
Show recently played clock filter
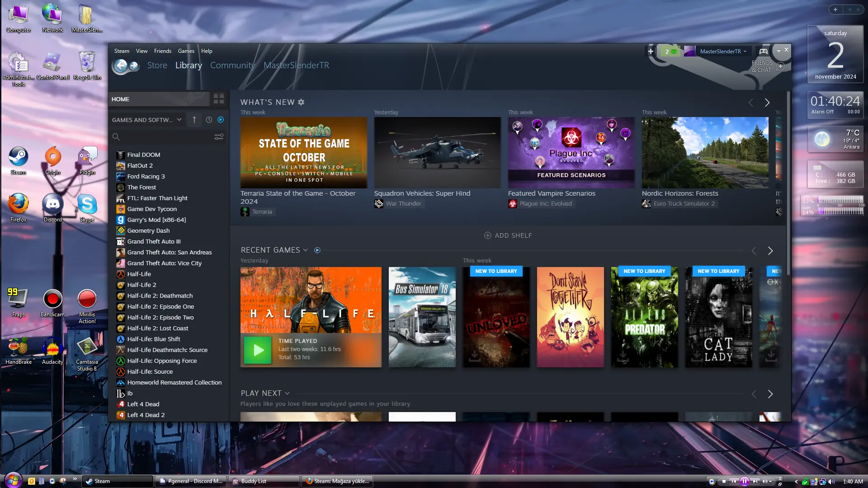click(209, 120)
